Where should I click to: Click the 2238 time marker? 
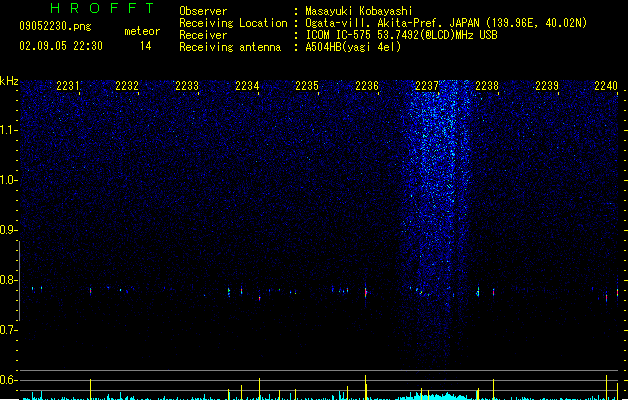click(487, 85)
